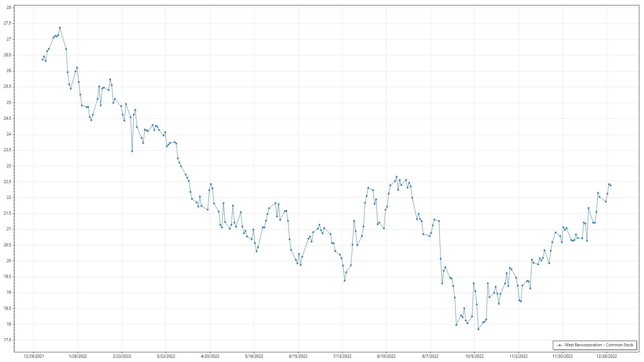Click the West Bancorporation legend label
This screenshot has width=644, height=362.
pyautogui.click(x=599, y=345)
